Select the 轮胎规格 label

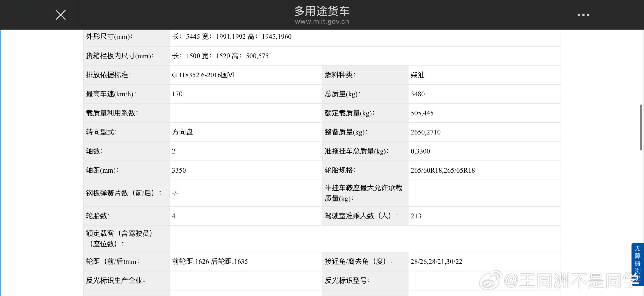pyautogui.click(x=340, y=170)
